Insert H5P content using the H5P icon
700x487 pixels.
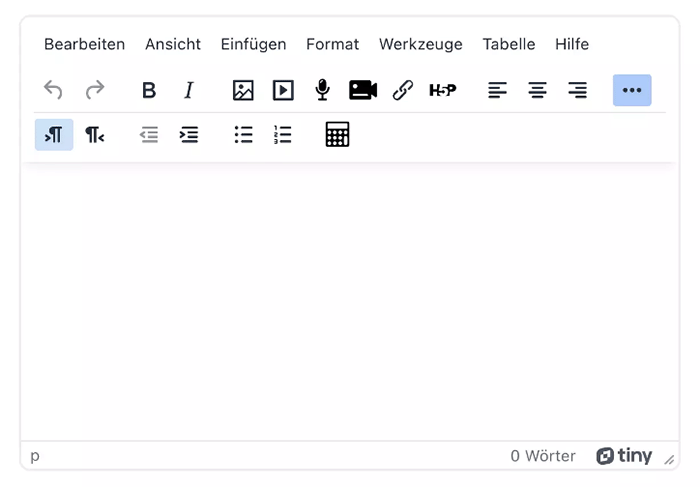click(x=442, y=91)
